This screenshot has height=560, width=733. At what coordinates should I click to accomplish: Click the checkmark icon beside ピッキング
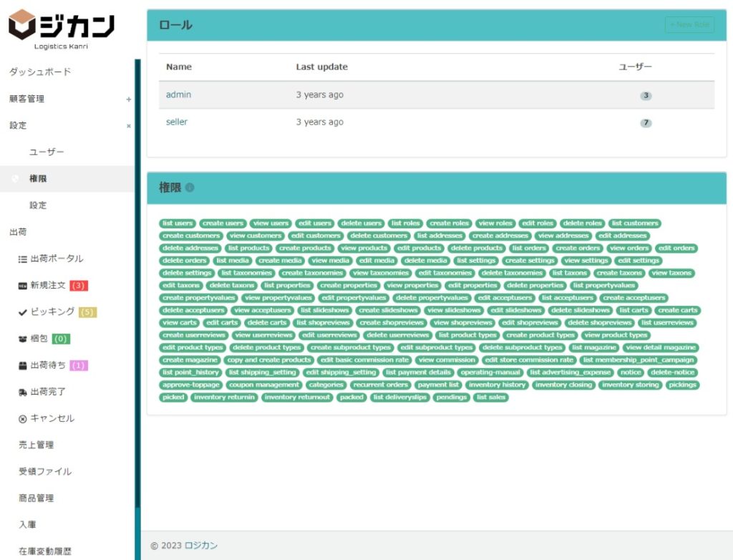22,312
